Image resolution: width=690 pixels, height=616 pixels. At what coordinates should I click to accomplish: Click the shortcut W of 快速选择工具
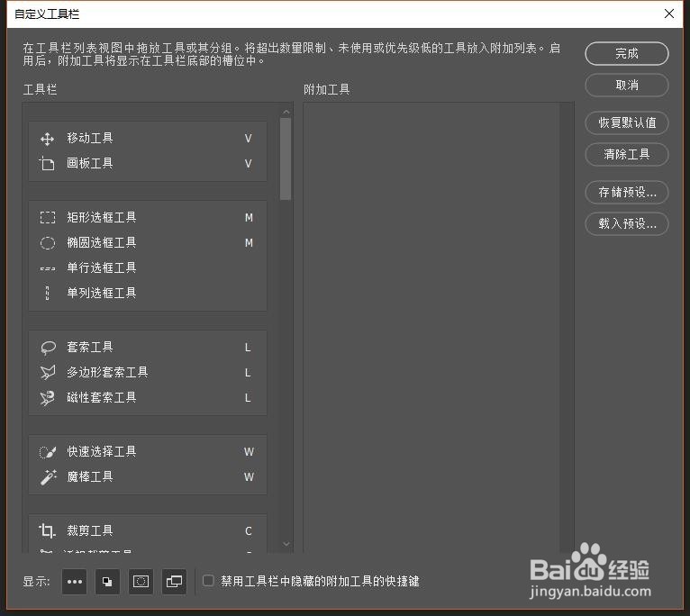point(249,452)
